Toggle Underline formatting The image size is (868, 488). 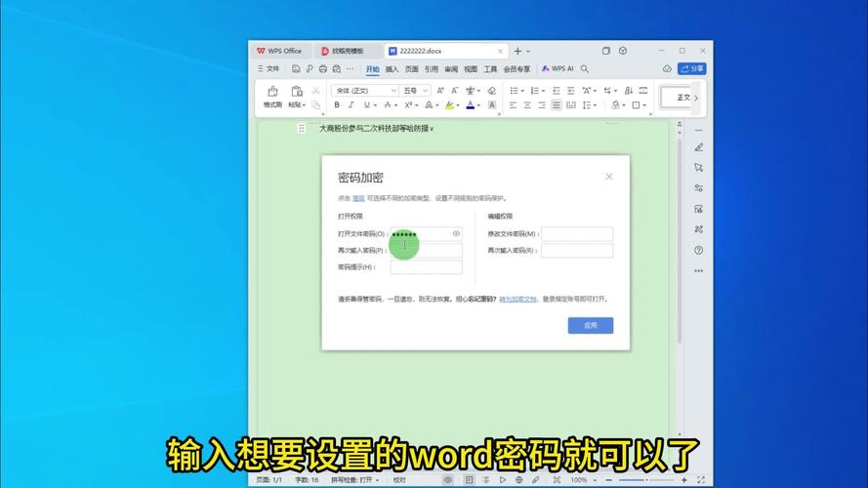[x=366, y=104]
